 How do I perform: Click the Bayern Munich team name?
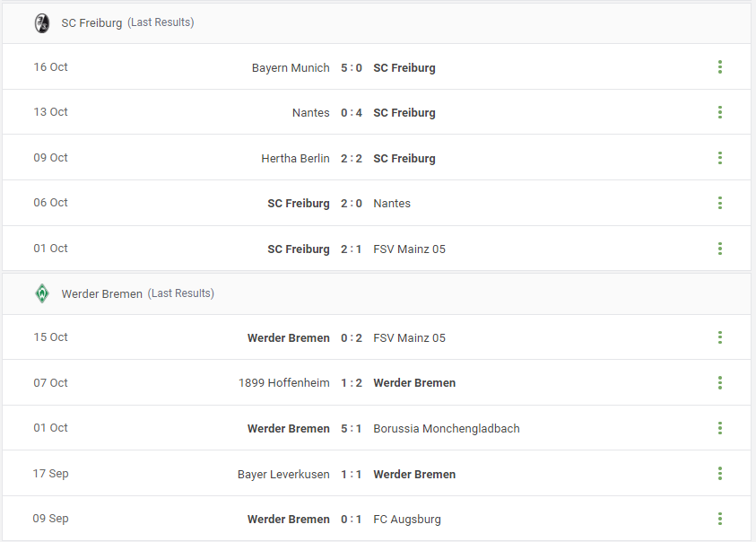point(291,68)
